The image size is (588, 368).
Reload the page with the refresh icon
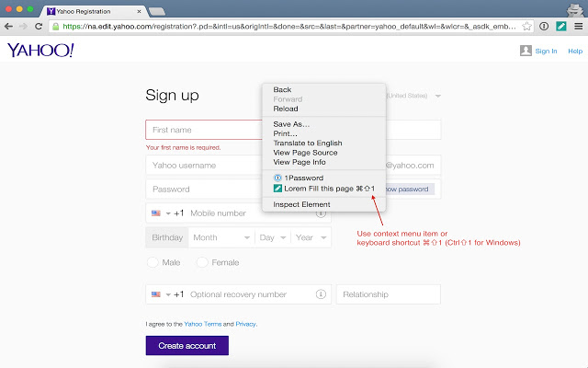pos(39,27)
